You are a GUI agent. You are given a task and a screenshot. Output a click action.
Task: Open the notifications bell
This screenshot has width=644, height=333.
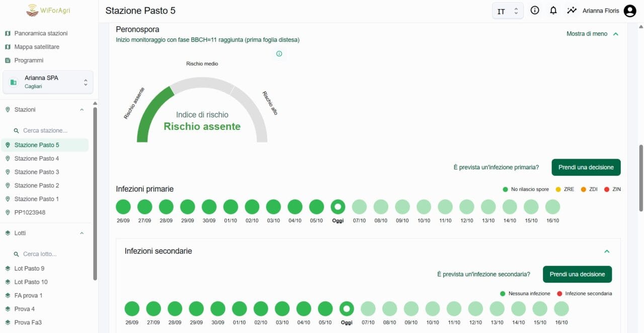[x=553, y=11]
